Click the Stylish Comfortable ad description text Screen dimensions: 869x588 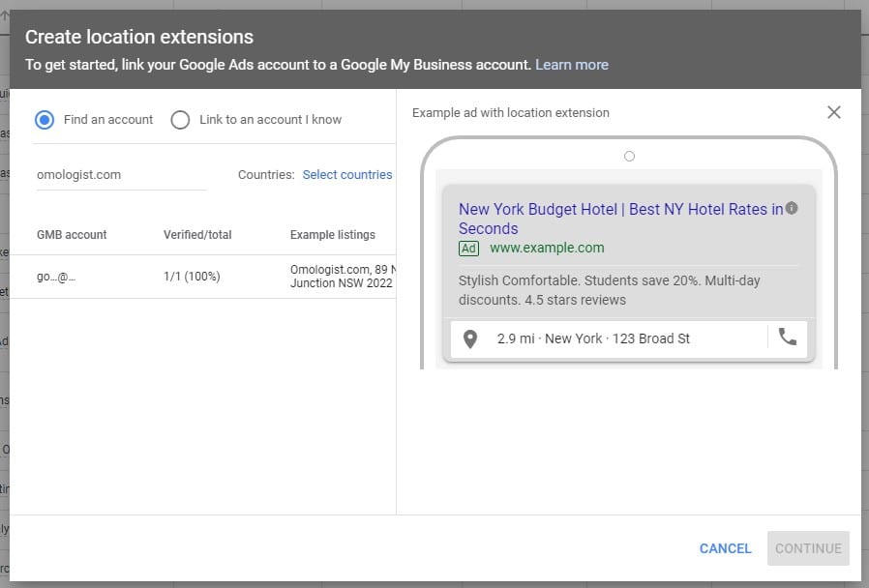(x=609, y=290)
